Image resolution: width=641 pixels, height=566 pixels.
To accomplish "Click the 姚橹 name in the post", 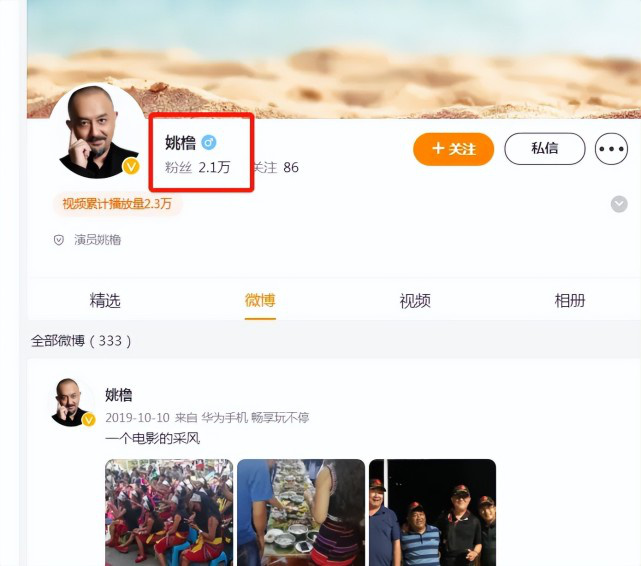I will pyautogui.click(x=119, y=395).
